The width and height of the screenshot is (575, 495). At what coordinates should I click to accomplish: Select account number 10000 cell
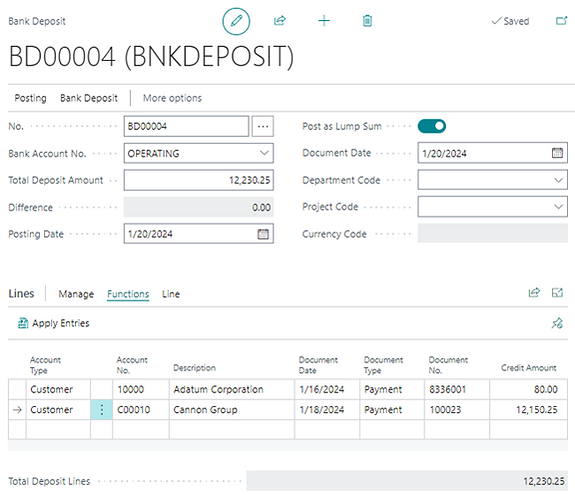tap(141, 389)
